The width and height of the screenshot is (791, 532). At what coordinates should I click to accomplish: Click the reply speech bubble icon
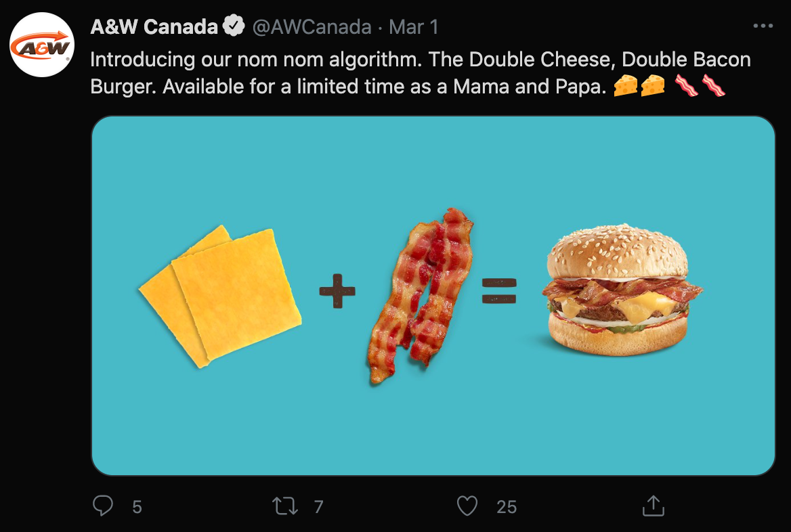[103, 506]
